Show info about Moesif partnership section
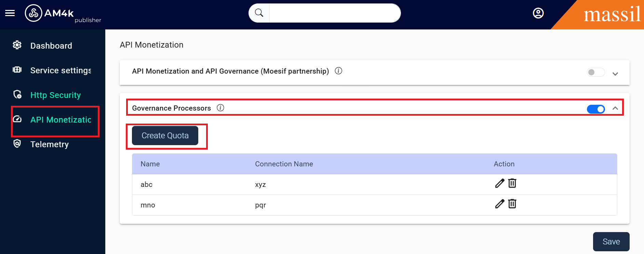 [338, 71]
